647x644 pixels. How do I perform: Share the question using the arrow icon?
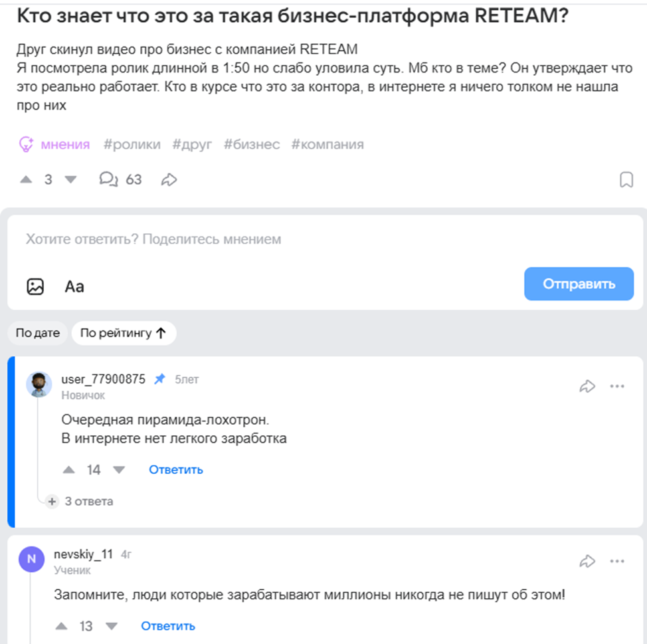point(169,179)
